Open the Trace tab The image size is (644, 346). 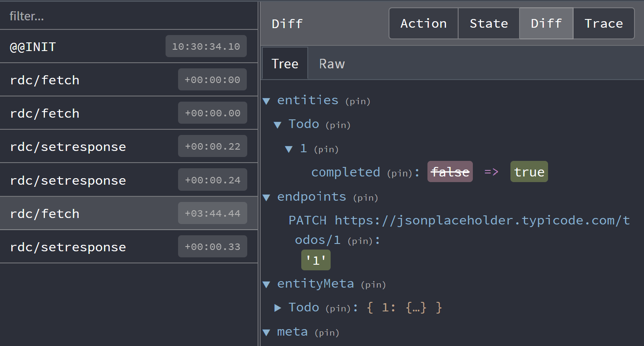click(x=604, y=23)
